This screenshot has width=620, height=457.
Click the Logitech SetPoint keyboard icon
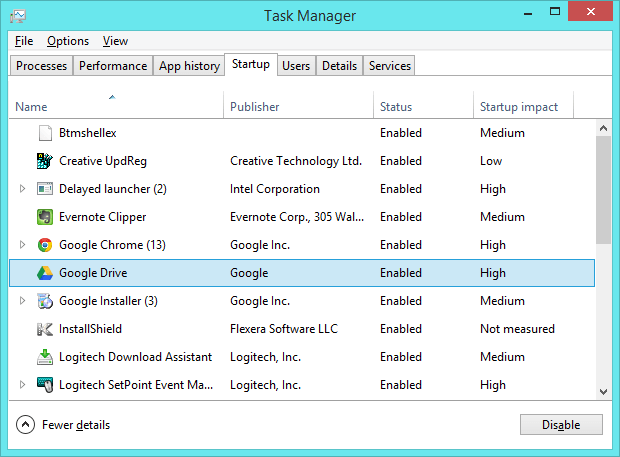(45, 385)
